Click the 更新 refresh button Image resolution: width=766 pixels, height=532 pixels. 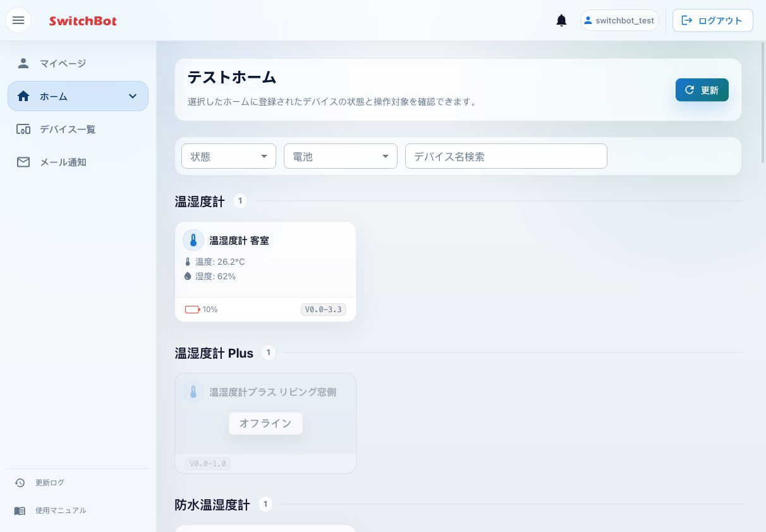click(702, 90)
